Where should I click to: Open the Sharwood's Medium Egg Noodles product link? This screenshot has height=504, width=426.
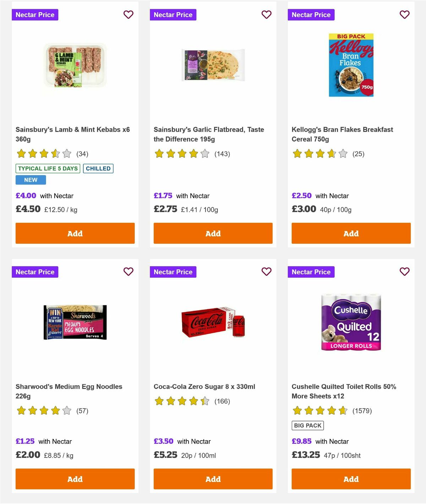point(69,391)
